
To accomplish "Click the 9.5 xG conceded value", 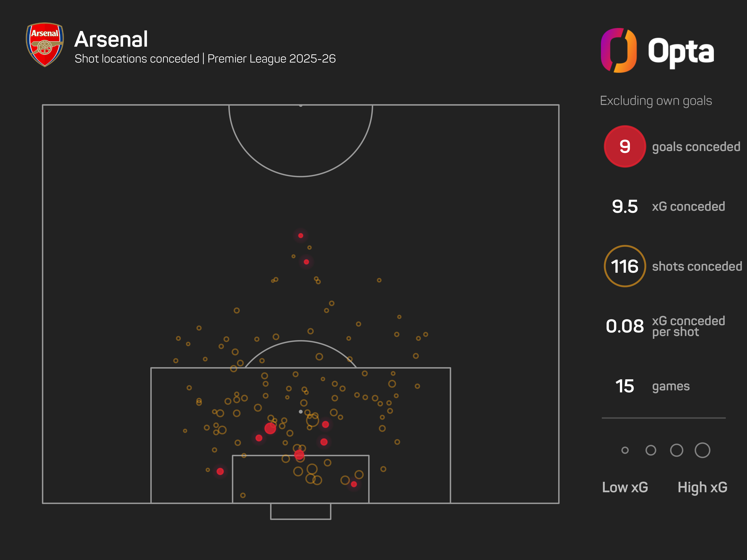I will pos(624,207).
